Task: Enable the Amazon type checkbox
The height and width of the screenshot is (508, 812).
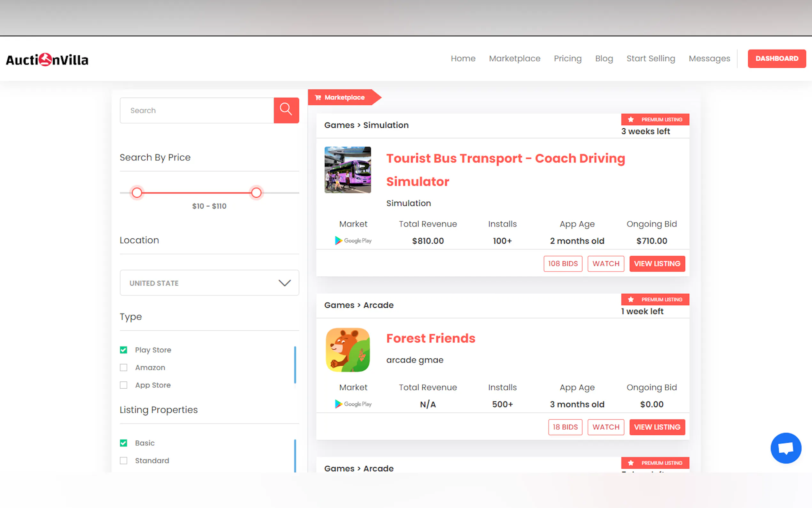Action: point(123,368)
